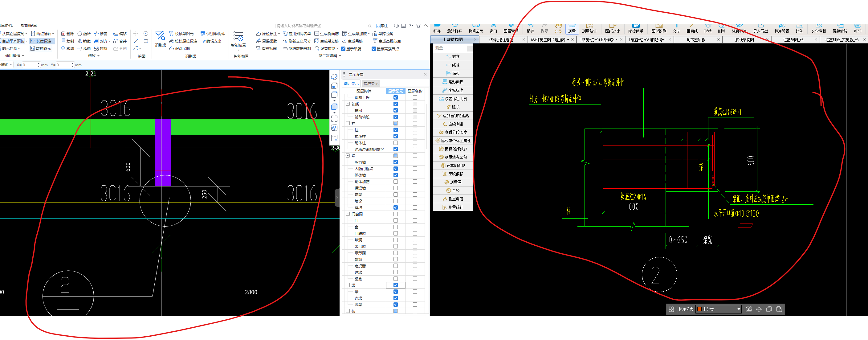Check 显示名称 for 梁 group row
Image resolution: width=868 pixels, height=340 pixels.
pos(415,285)
